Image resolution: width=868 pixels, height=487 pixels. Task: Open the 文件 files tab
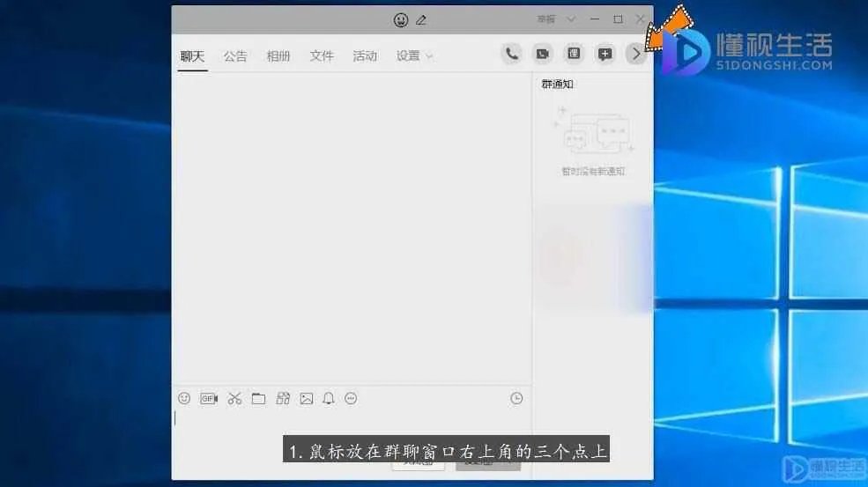[322, 55]
